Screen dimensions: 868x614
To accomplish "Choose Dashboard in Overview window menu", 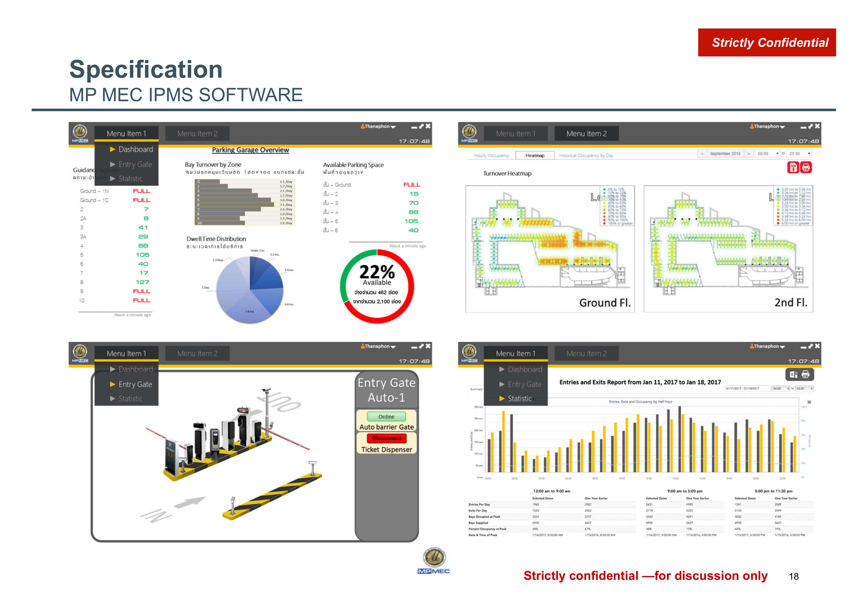I will (131, 149).
